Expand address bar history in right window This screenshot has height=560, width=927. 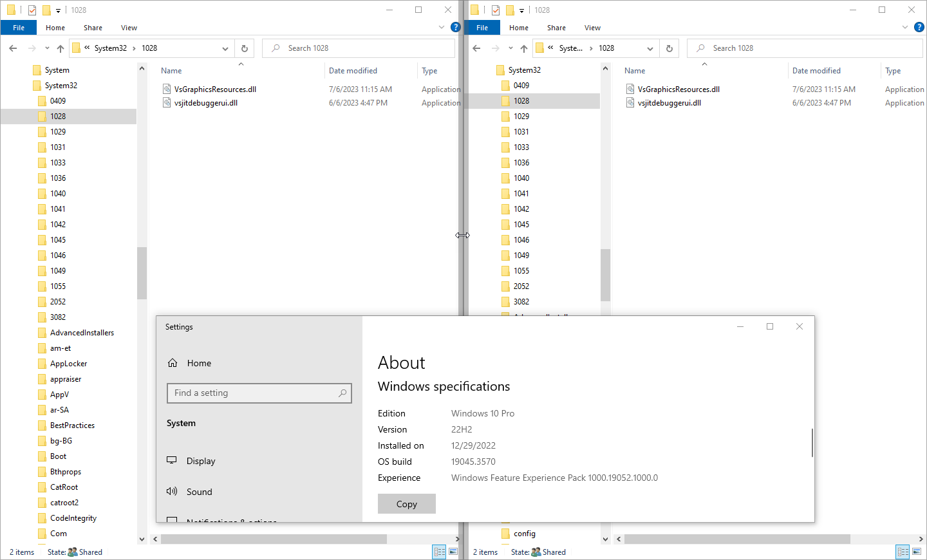click(650, 48)
